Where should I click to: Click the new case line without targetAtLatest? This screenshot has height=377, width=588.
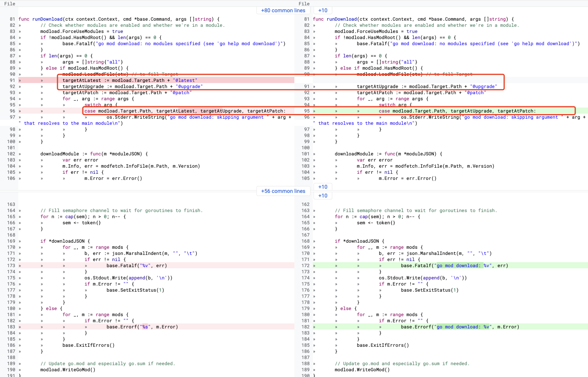tap(457, 111)
